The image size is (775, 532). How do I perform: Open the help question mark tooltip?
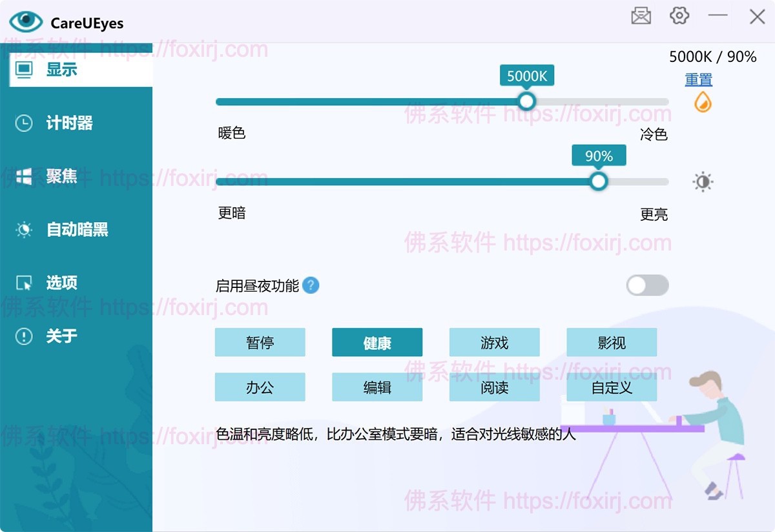click(311, 285)
